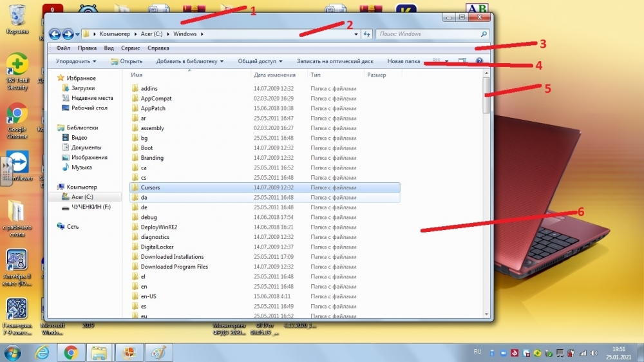Open Explorer help via the question mark icon

(x=479, y=61)
